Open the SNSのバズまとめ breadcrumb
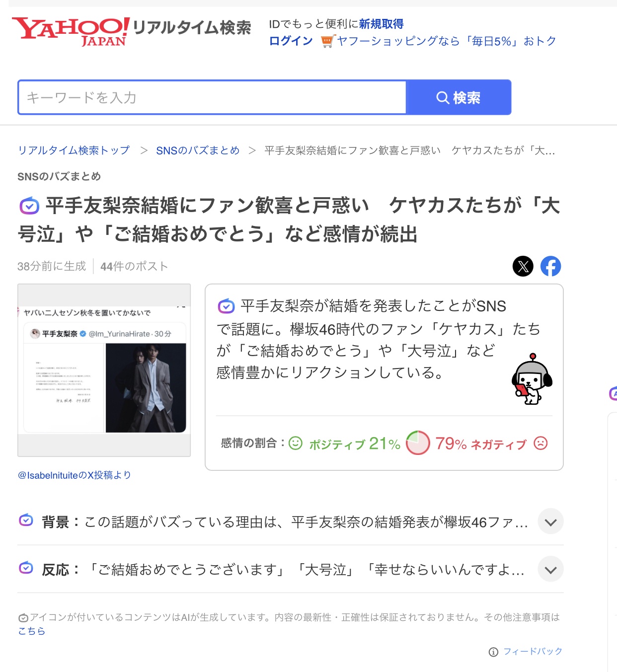The image size is (617, 672). 198,150
